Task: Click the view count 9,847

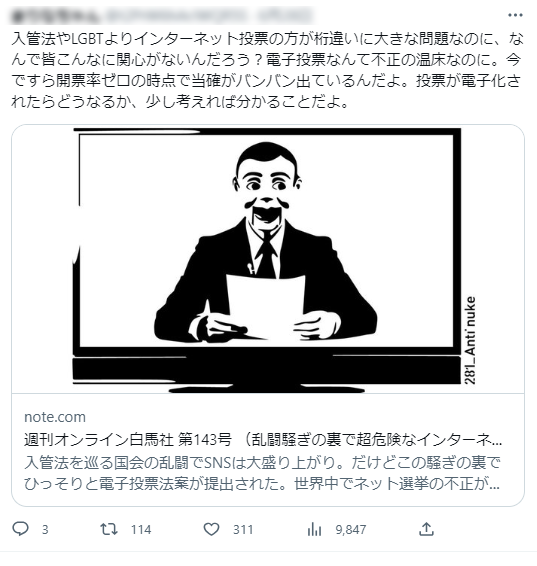Action: tap(351, 530)
